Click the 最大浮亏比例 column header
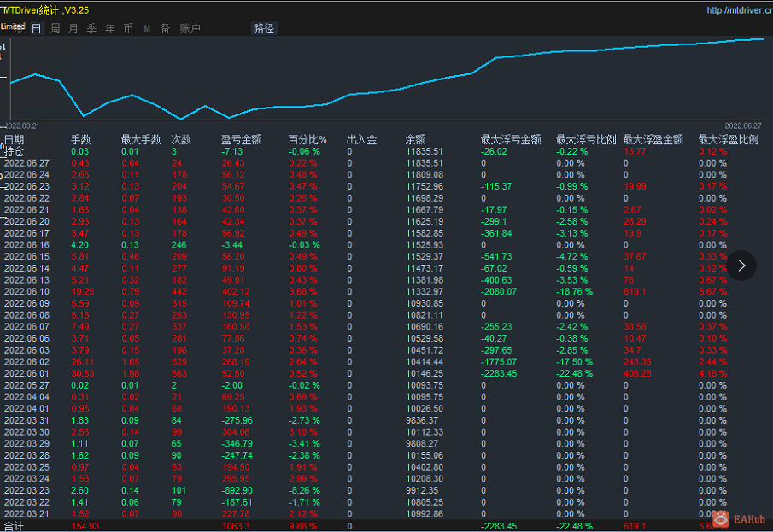773x532 pixels. tap(586, 139)
